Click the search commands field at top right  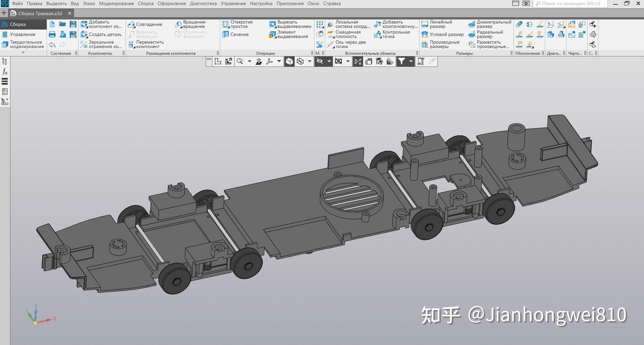(x=570, y=4)
